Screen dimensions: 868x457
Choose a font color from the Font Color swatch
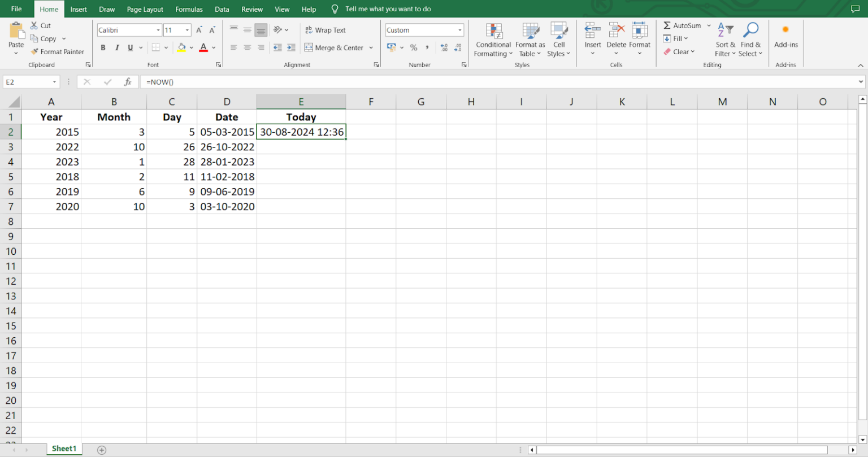pyautogui.click(x=203, y=48)
